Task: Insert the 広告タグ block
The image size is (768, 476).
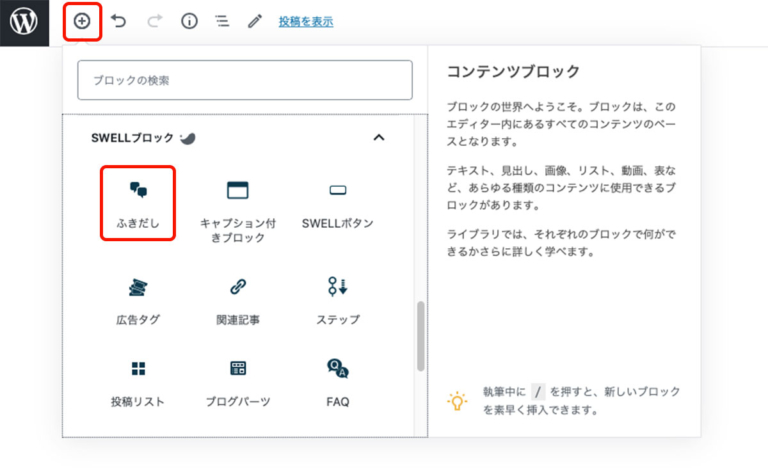Action: (138, 301)
